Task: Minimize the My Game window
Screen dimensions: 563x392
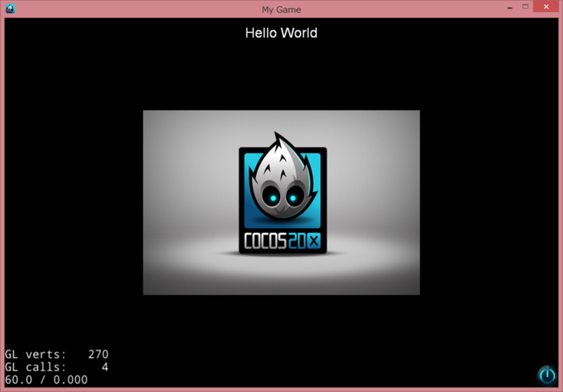Action: tap(510, 7)
